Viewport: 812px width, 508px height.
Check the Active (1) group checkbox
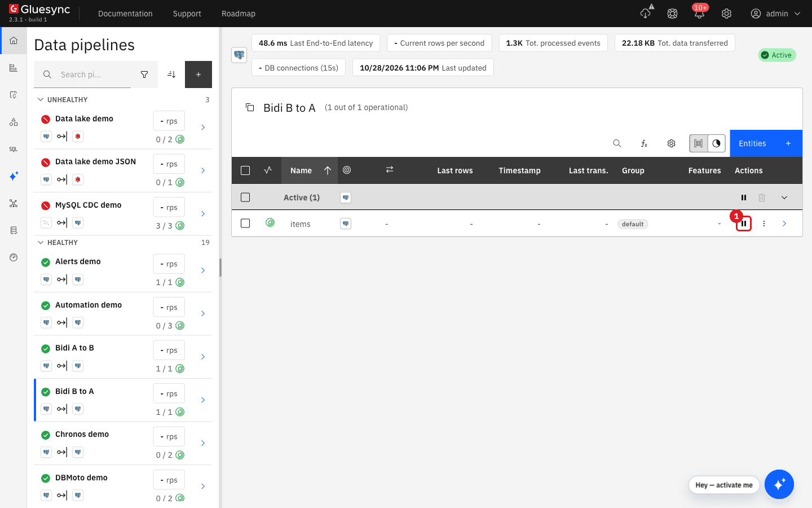245,198
